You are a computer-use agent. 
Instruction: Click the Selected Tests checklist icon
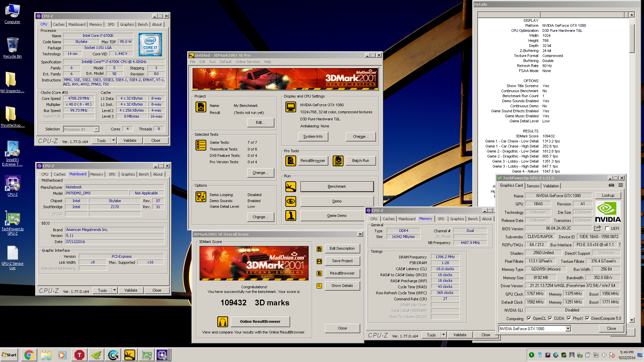coord(201,145)
